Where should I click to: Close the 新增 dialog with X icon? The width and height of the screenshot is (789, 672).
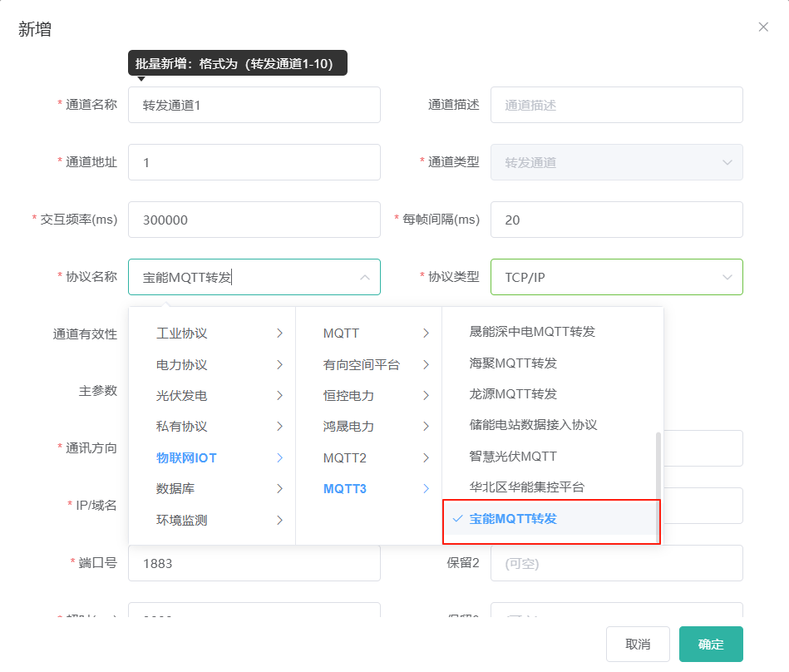point(763,27)
